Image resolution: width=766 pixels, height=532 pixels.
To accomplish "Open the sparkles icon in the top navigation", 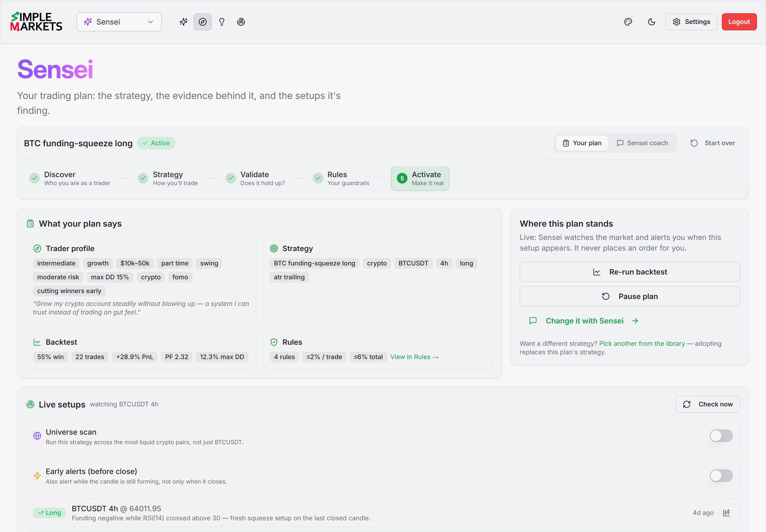I will tap(183, 22).
